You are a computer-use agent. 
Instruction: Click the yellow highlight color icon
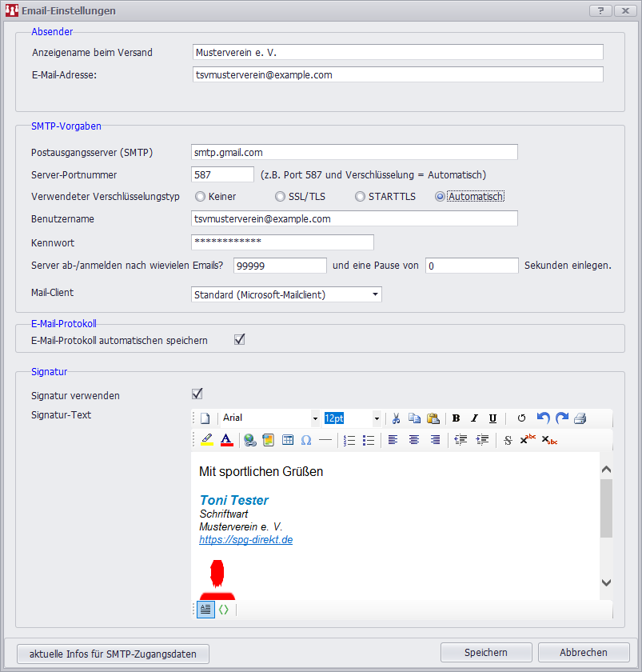pos(207,440)
